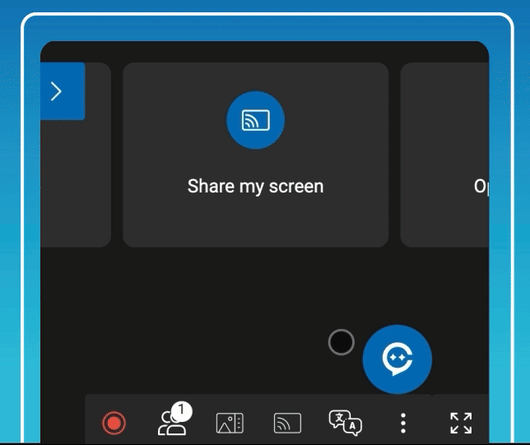Click the blue cast icon circle
This screenshot has width=530, height=445.
[x=256, y=120]
